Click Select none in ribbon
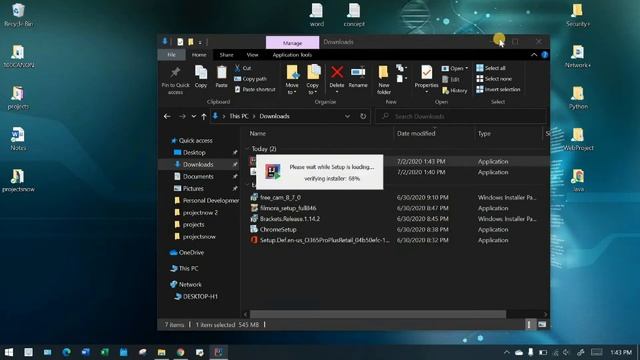 tap(494, 79)
